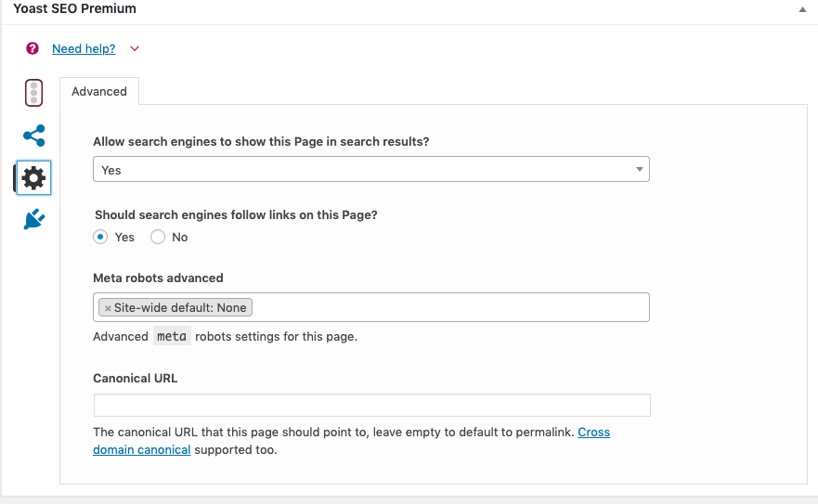Click the Meta robots advanced multiselect box

(370, 307)
